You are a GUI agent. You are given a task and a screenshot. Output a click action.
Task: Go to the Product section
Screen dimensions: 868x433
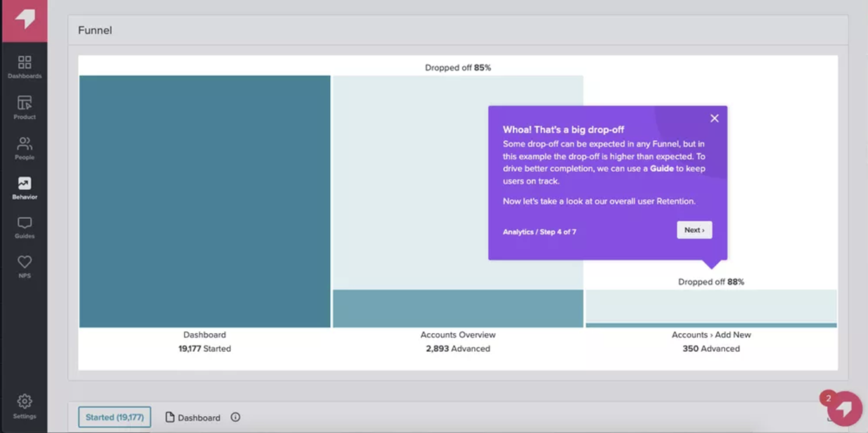tap(24, 107)
